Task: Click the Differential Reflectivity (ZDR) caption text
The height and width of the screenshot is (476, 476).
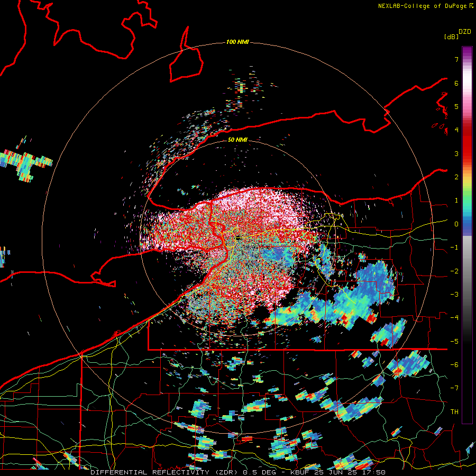Action: [165, 472]
